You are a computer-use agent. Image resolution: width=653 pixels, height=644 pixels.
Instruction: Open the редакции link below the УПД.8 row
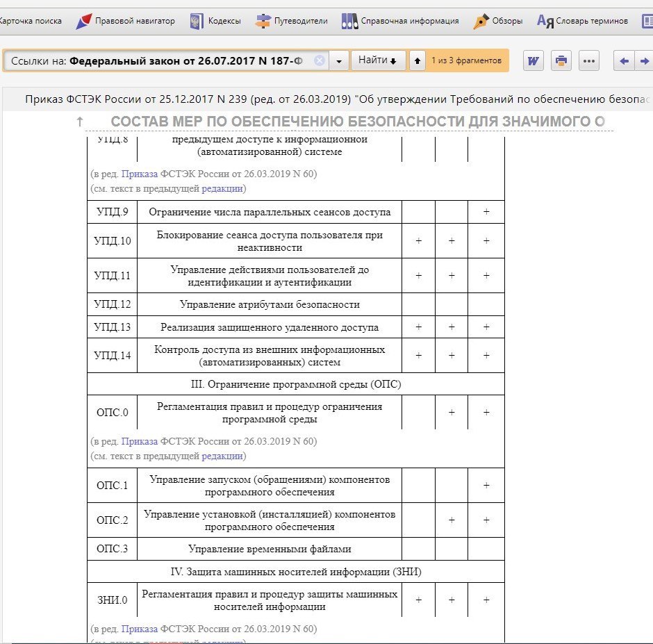pos(222,188)
